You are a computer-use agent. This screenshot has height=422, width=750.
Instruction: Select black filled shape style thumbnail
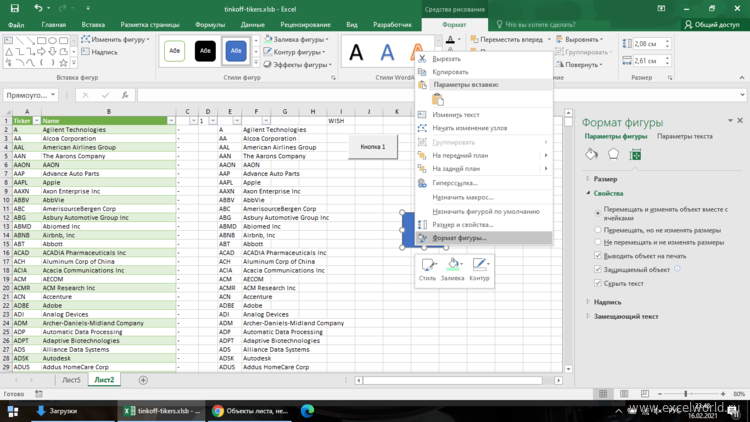point(205,51)
